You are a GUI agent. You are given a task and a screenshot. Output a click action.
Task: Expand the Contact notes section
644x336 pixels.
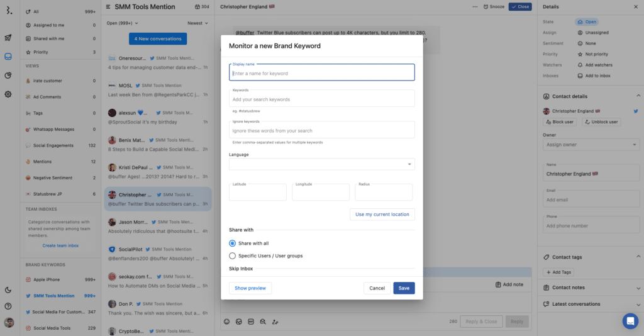(638, 288)
